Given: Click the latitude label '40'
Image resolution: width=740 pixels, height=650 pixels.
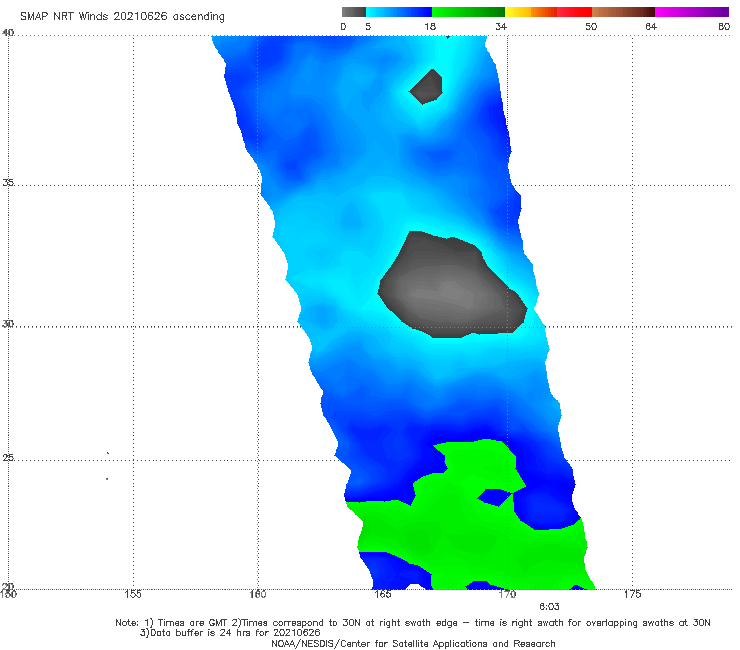Looking at the screenshot, I should pos(8,33).
